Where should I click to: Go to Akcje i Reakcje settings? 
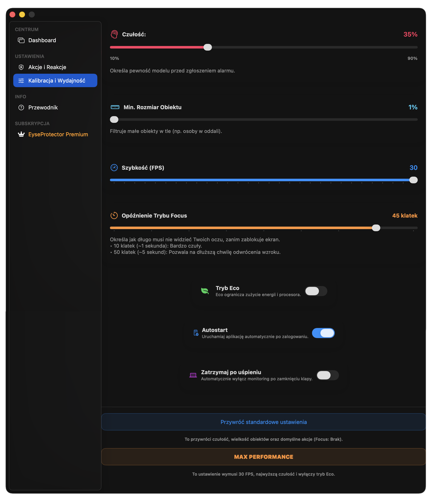click(47, 67)
